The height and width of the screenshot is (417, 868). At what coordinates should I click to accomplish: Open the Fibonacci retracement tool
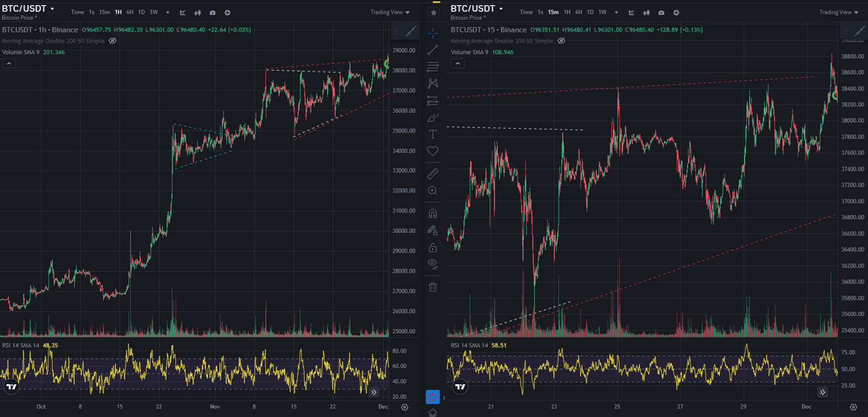tap(433, 67)
